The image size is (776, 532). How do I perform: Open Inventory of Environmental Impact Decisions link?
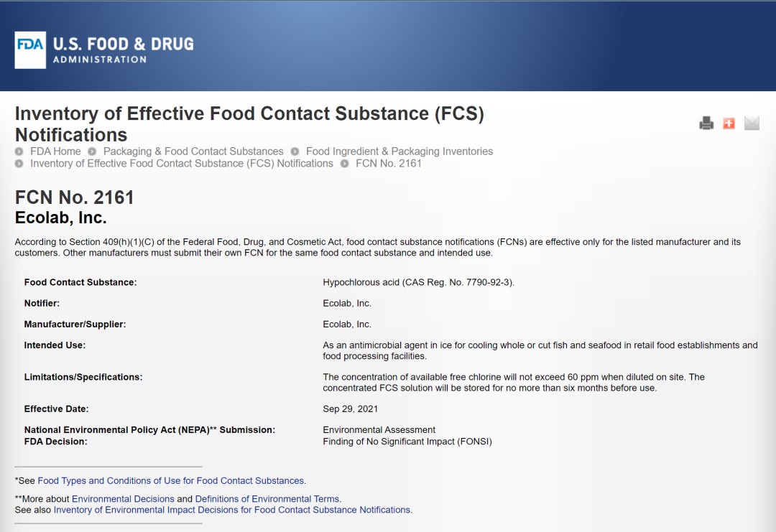(x=232, y=510)
